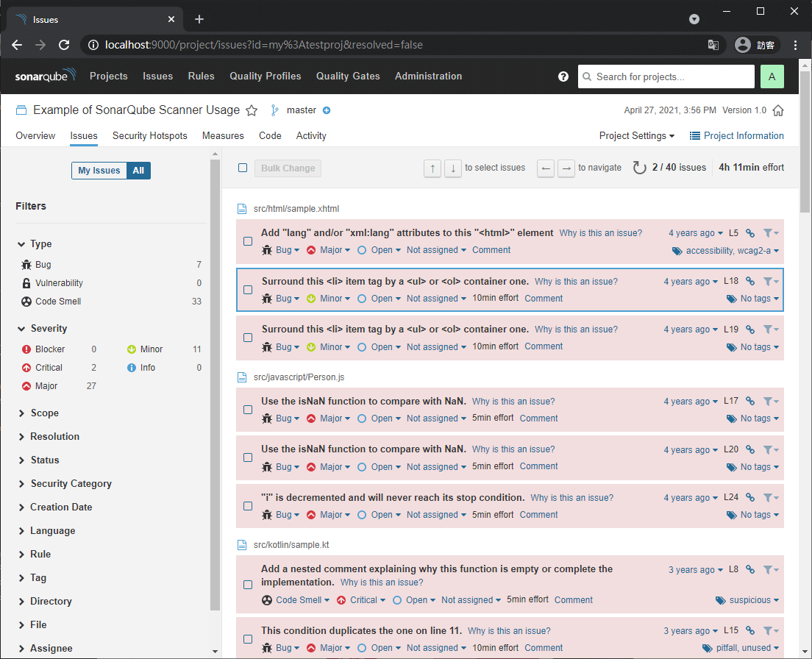Open the help question mark icon

pyautogui.click(x=563, y=76)
